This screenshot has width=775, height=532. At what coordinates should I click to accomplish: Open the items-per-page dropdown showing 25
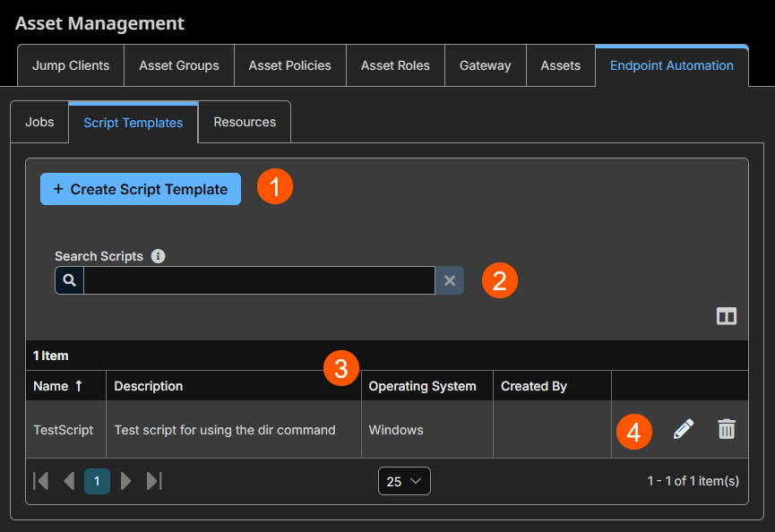click(404, 481)
